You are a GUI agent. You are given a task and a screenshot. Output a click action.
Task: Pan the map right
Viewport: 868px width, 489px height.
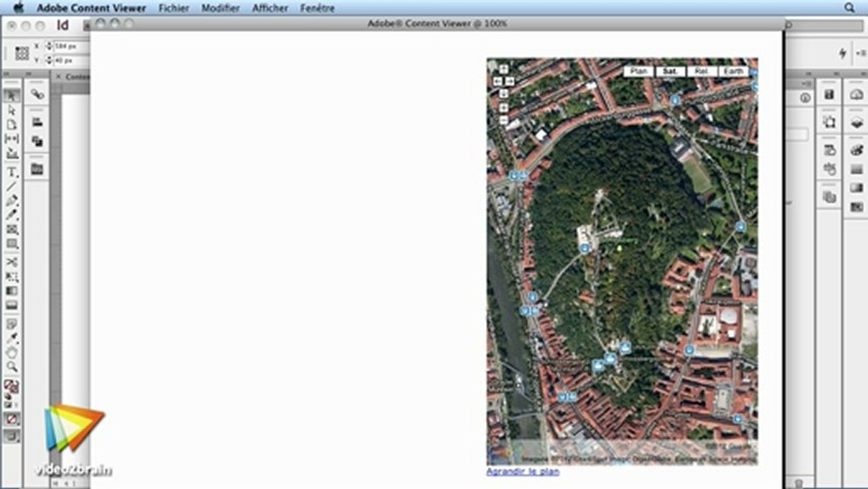(510, 81)
